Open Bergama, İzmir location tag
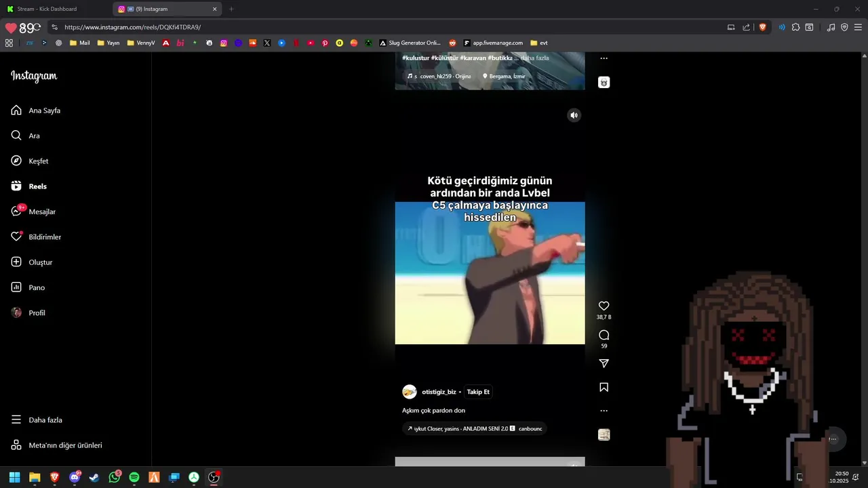The width and height of the screenshot is (868, 488). [504, 77]
